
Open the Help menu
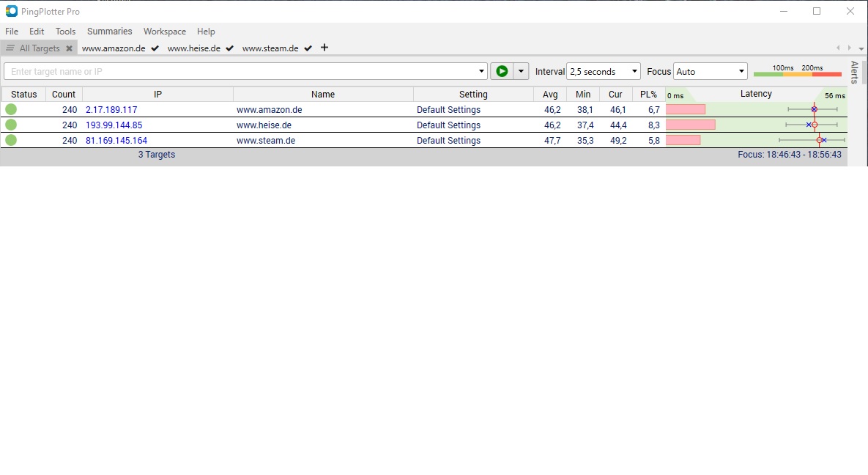tap(206, 32)
